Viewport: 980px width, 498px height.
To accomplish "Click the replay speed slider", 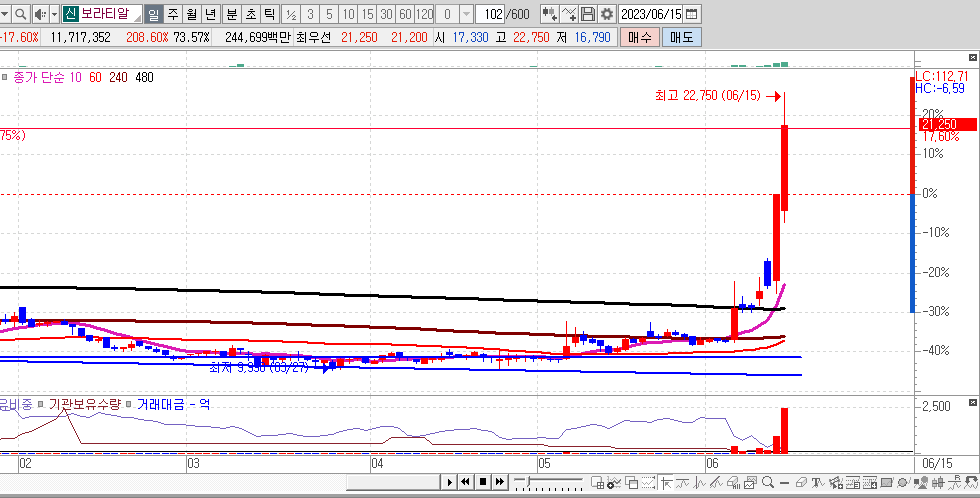I will (548, 482).
